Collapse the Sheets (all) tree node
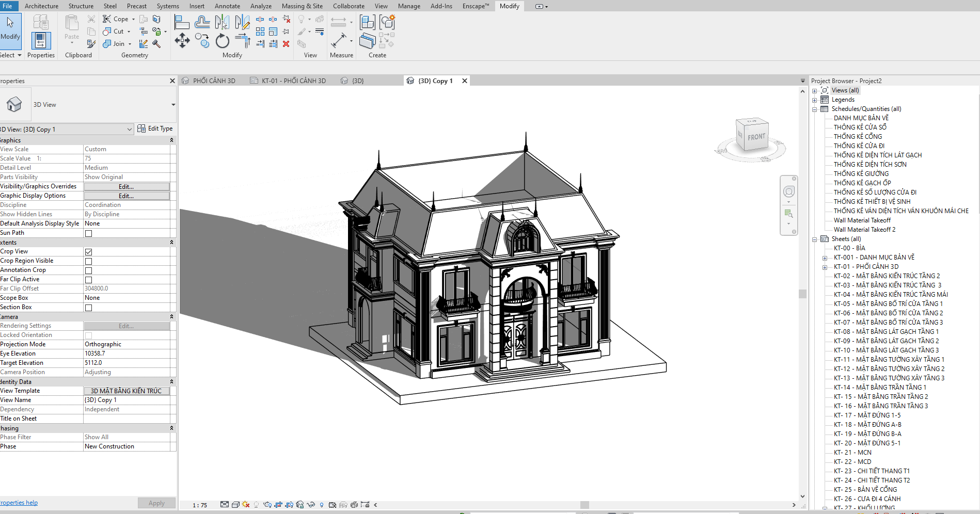This screenshot has height=514, width=980. [x=815, y=239]
